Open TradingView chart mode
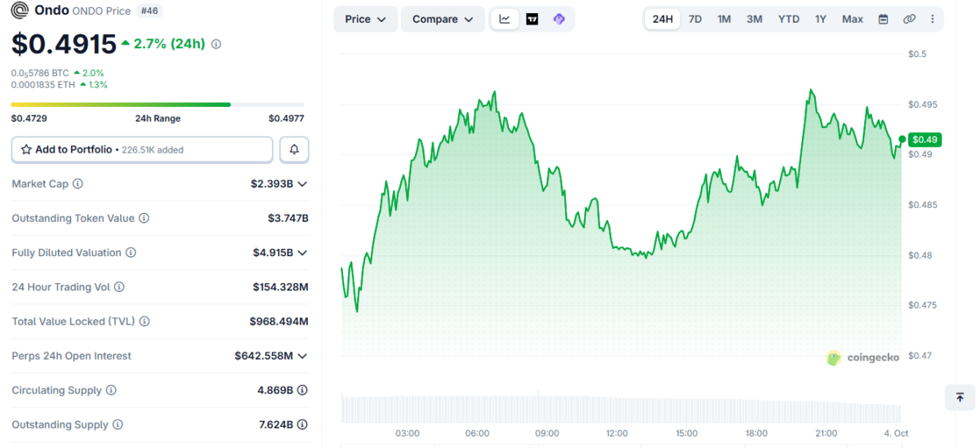 pos(532,19)
